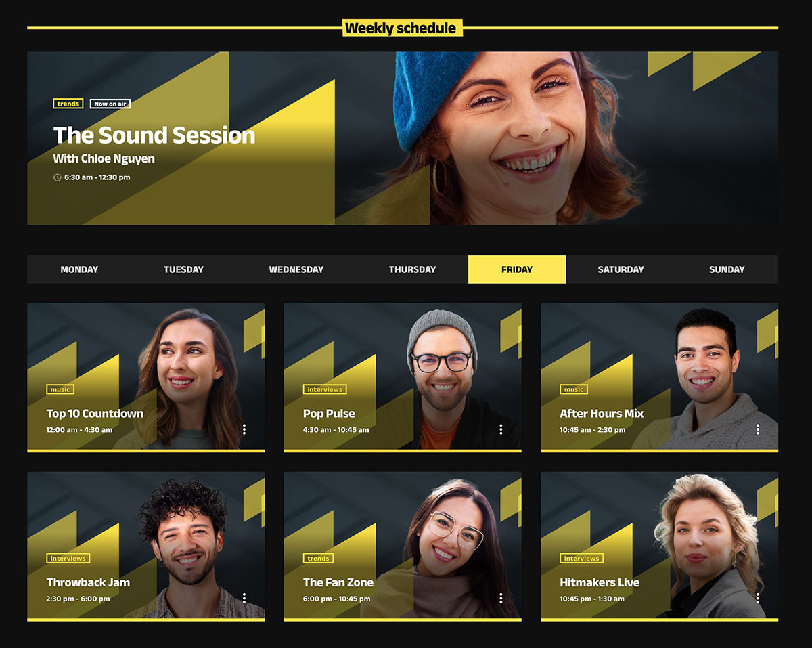812x648 pixels.
Task: Switch to the Monday tab
Action: coord(79,269)
